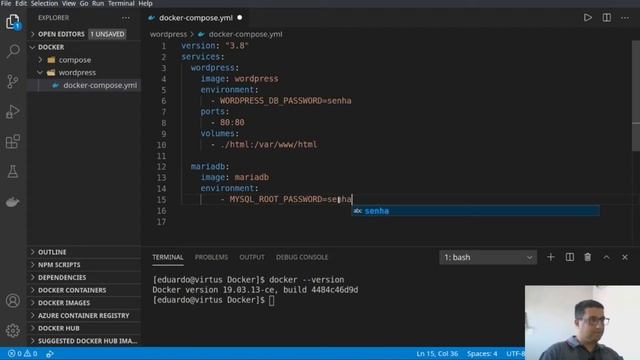Open the File menu
The height and width of the screenshot is (360, 640).
6,3
